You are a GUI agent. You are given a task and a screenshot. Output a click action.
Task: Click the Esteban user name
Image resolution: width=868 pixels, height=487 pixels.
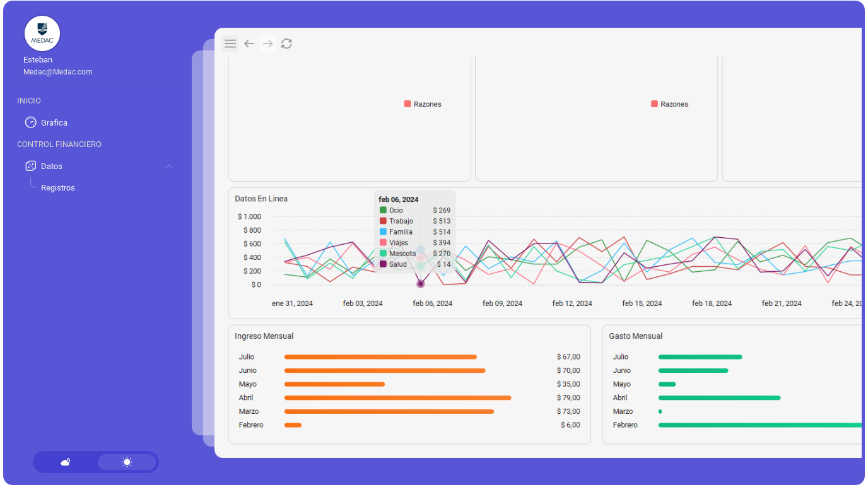38,60
